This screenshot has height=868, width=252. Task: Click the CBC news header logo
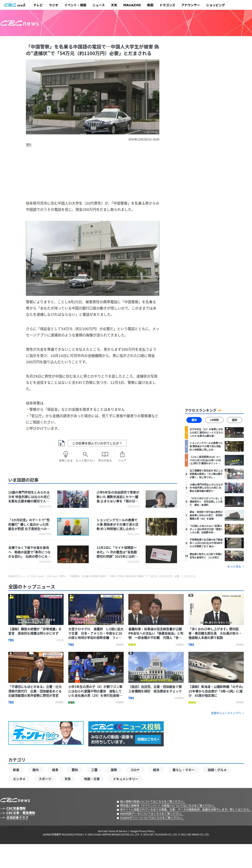click(x=20, y=23)
